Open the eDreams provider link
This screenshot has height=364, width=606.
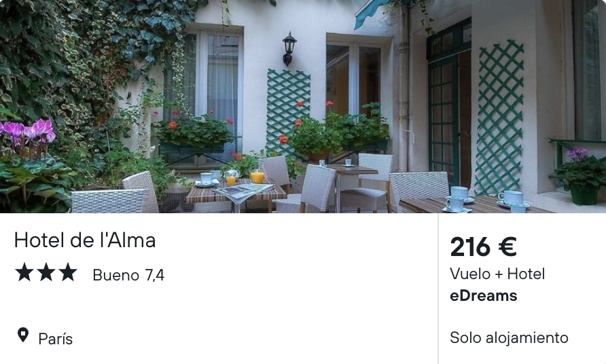click(484, 295)
